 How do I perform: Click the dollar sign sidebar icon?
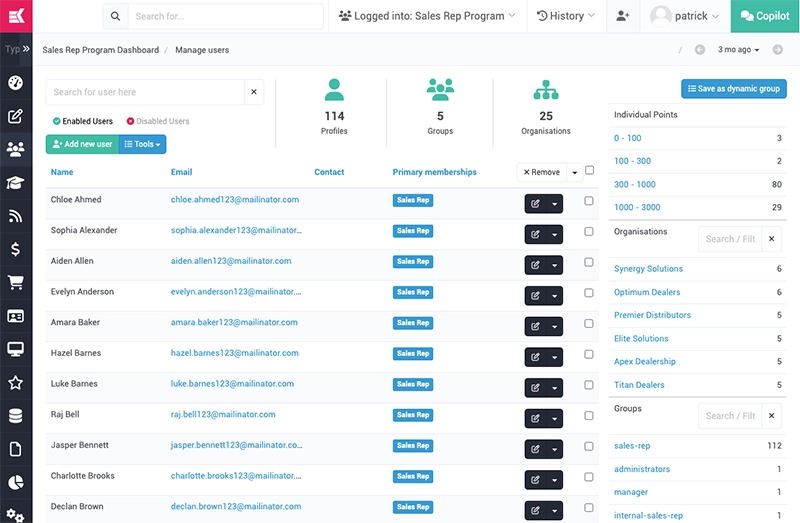click(x=15, y=249)
